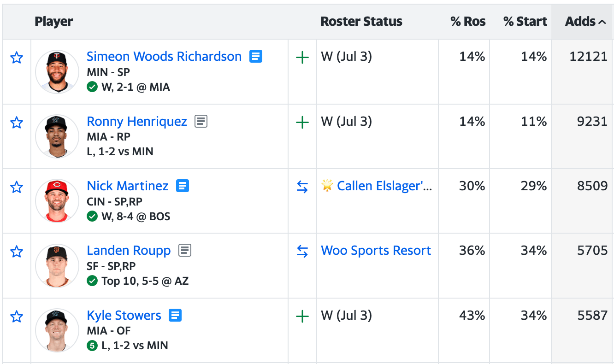Click plus icon to add Ronny Henriquez
614x364 pixels.
[302, 123]
